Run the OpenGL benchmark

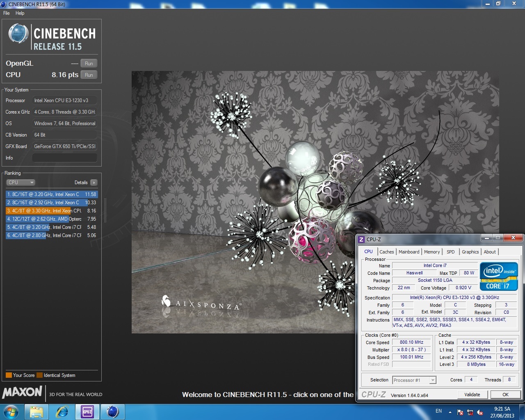(89, 64)
